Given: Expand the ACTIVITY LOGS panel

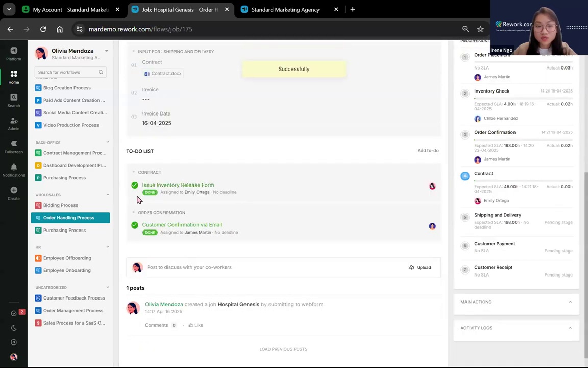Looking at the screenshot, I should [x=570, y=328].
